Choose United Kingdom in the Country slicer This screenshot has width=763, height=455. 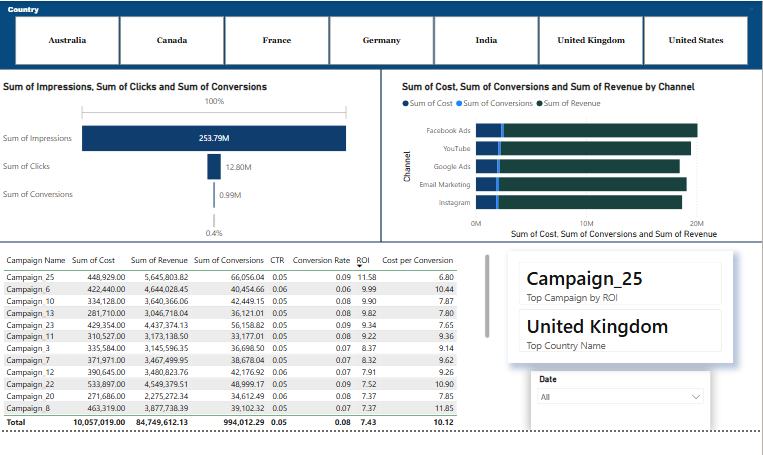[x=591, y=40]
